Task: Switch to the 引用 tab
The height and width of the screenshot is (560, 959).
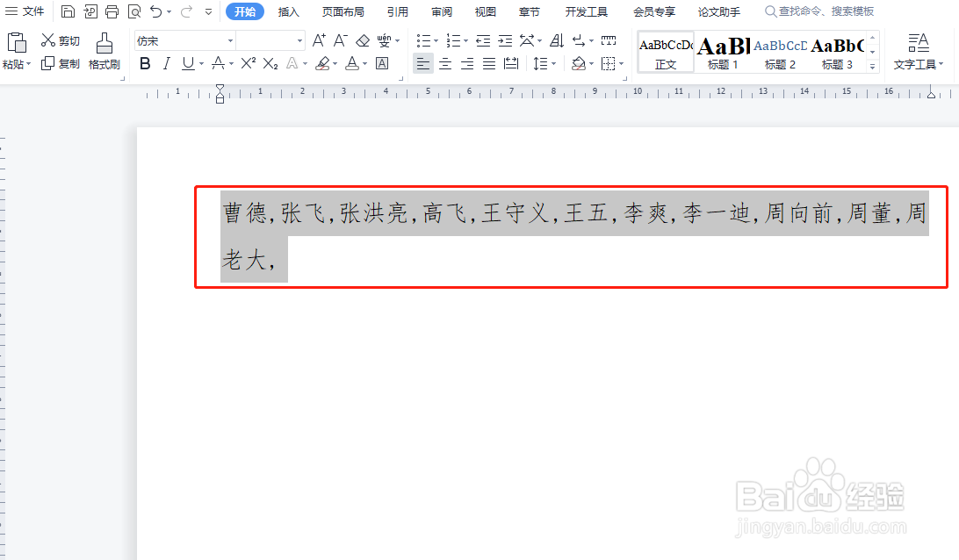Action: pyautogui.click(x=398, y=11)
